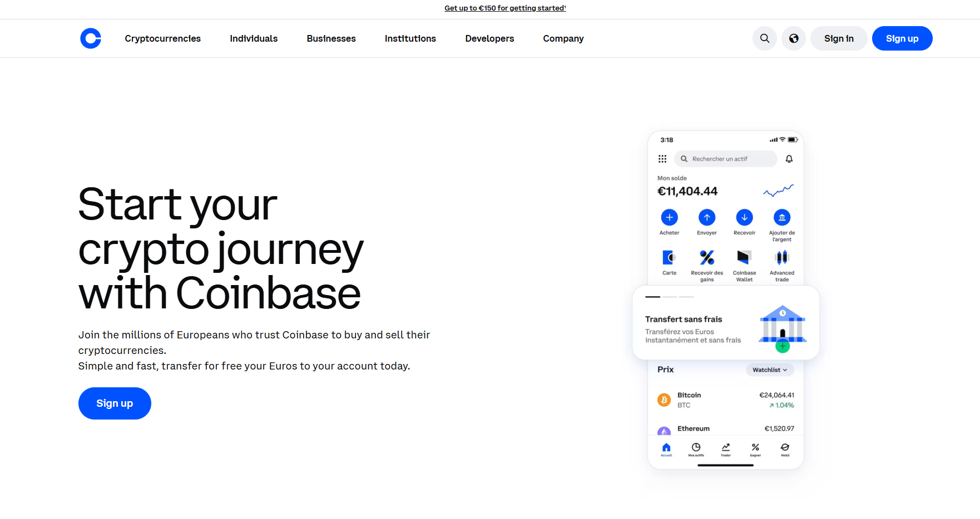Follow the Get up to €150 promo link
Screen dimensions: 980x519
[504, 8]
